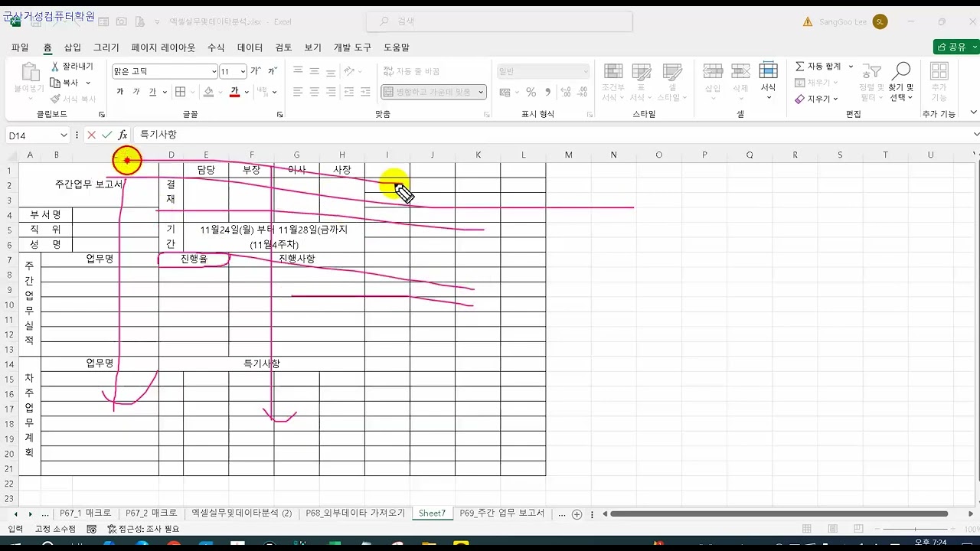The image size is (980, 551).
Task: Open Insert Function via the fx icon
Action: point(122,135)
